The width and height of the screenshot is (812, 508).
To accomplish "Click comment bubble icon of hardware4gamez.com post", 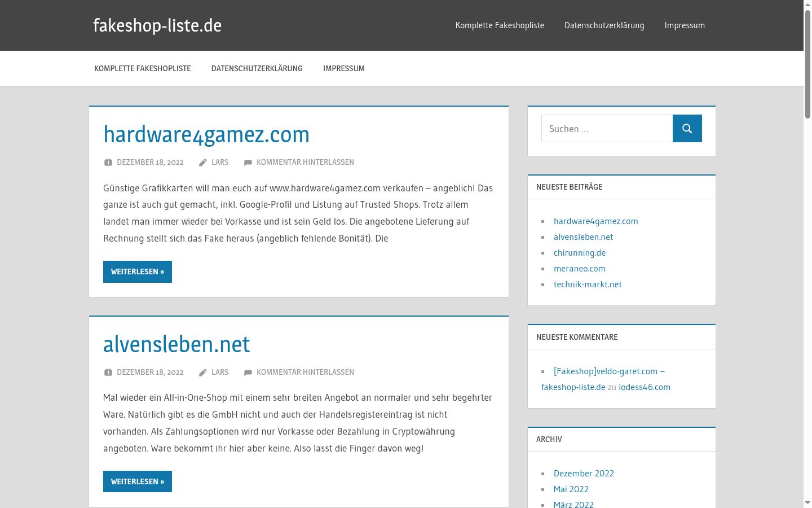I will pyautogui.click(x=248, y=163).
